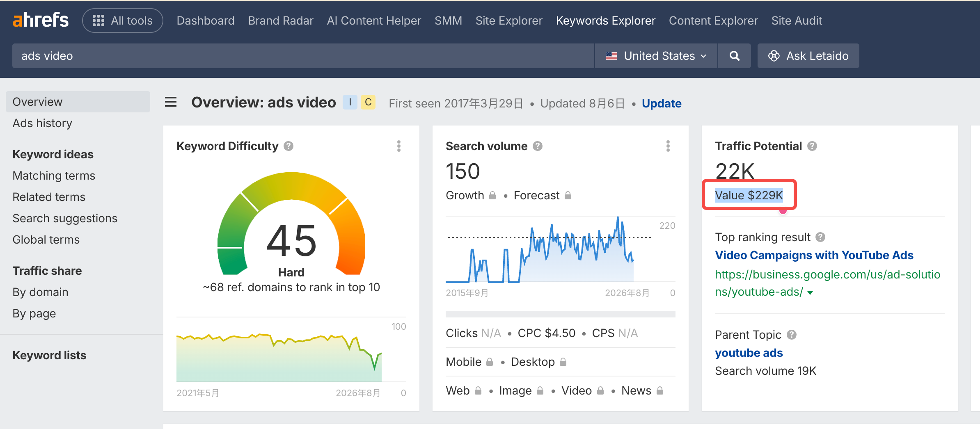980x429 pixels.
Task: Open the All tools grid menu
Action: point(123,21)
